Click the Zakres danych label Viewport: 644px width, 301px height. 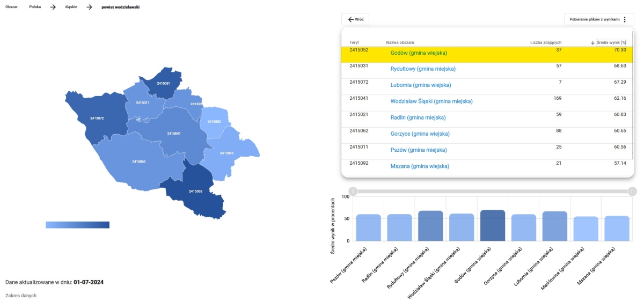pos(21,296)
